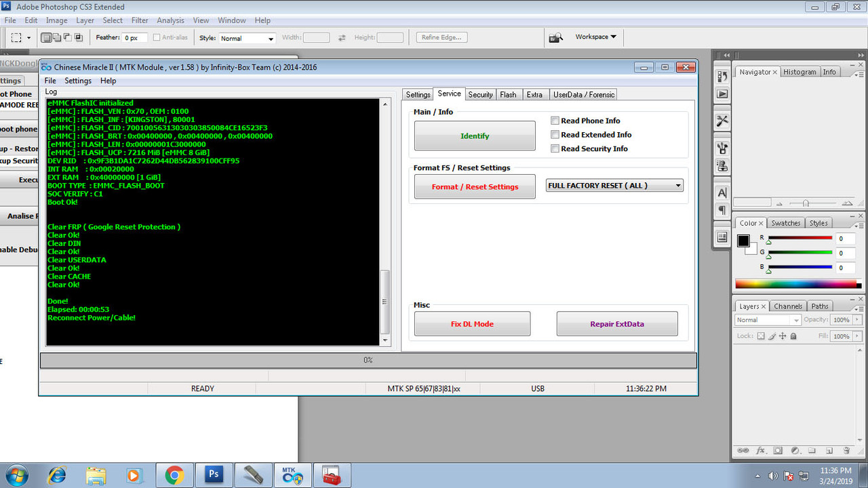This screenshot has height=488, width=868.
Task: Open Google Chrome from the taskbar
Action: pos(174,475)
